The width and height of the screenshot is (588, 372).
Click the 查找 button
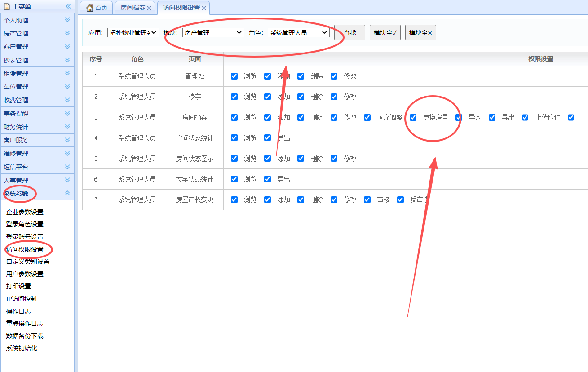coord(349,33)
